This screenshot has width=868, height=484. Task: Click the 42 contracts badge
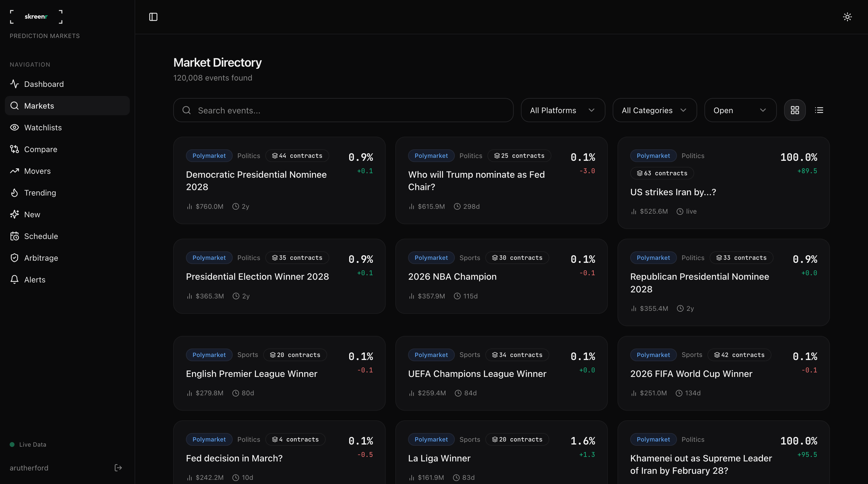739,355
